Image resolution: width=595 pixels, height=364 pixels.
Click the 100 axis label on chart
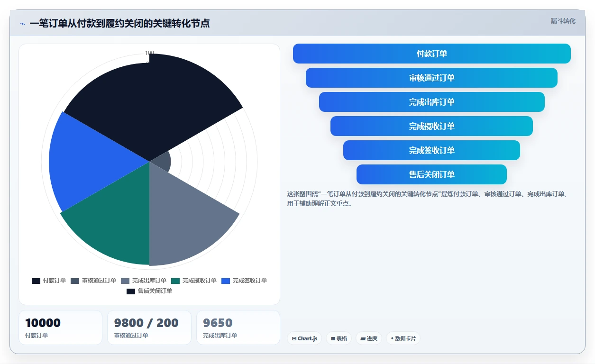pos(149,53)
